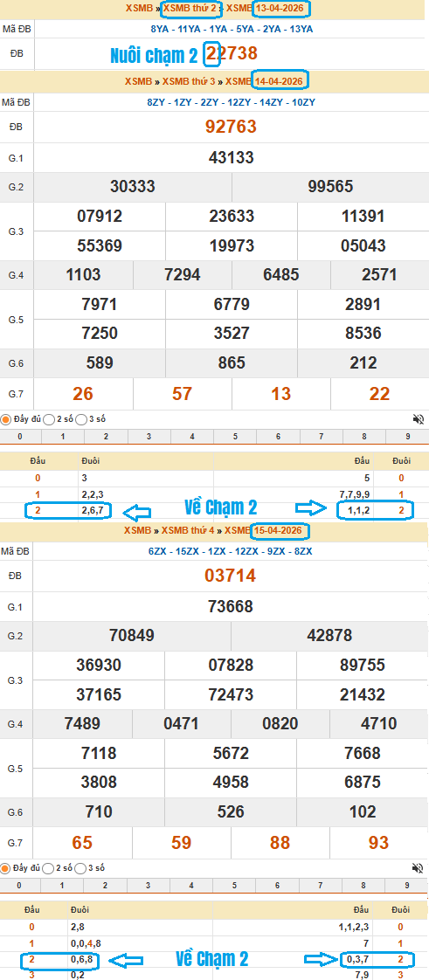The width and height of the screenshot is (429, 980).
Task: Mute sound icon under 14-04-2026 results
Action: [419, 419]
